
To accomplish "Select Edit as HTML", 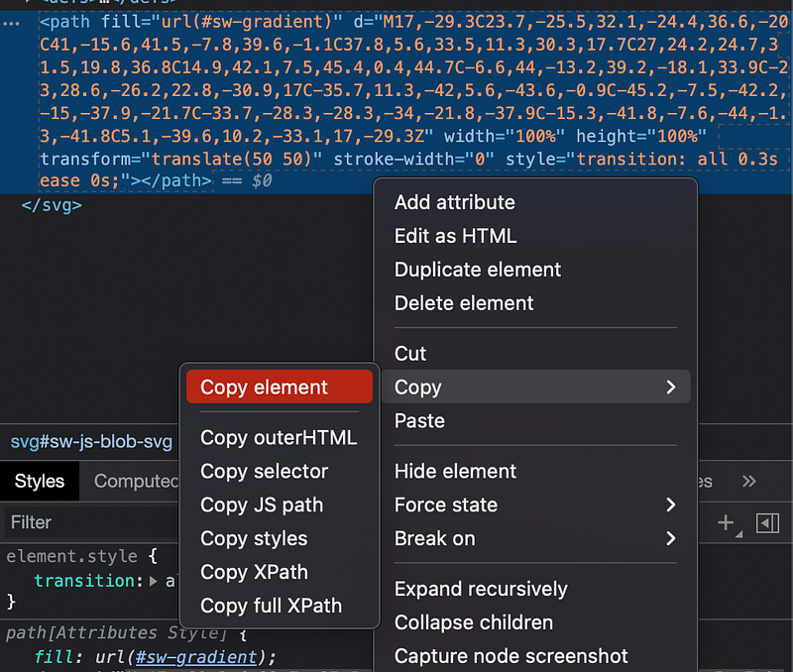I will pos(535,236).
